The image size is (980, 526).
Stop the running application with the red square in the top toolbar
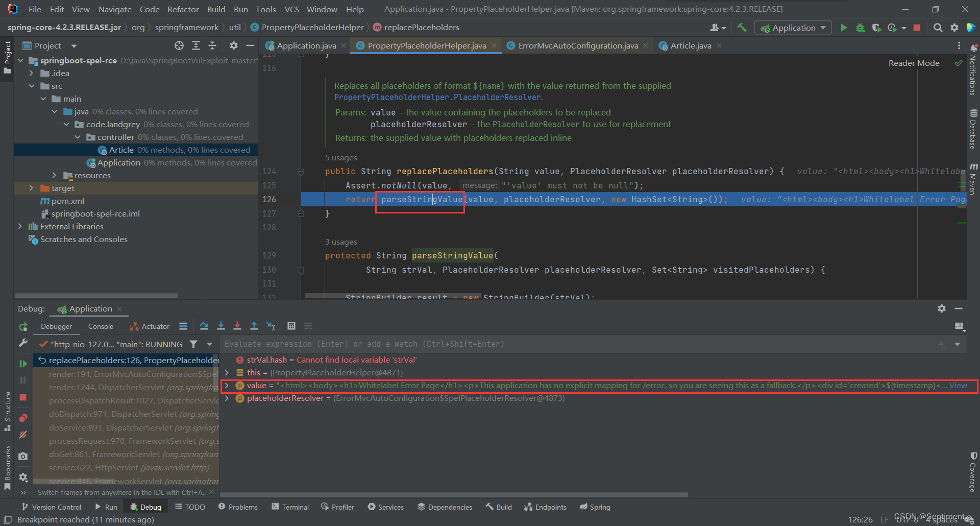click(917, 28)
